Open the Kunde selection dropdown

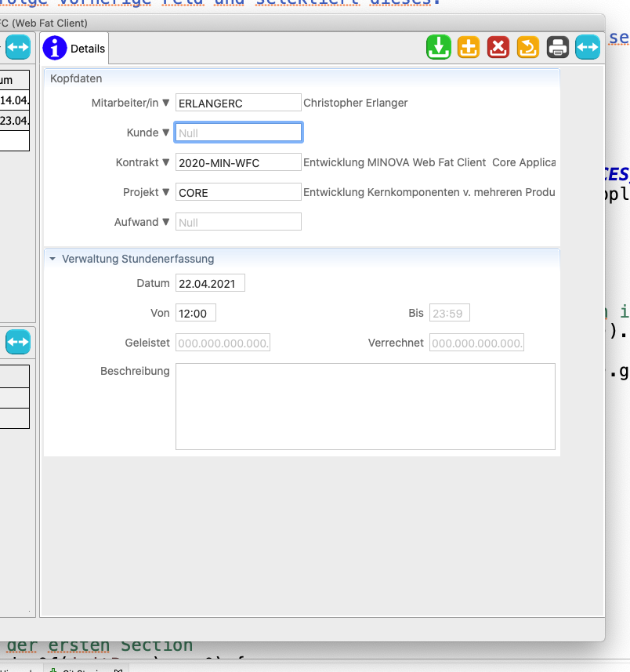tap(164, 132)
